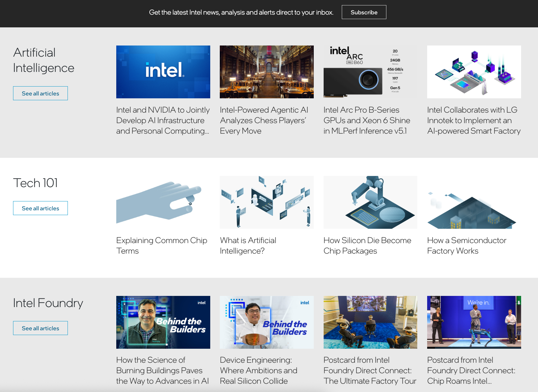Click the blue Intel logo thumbnail

click(x=163, y=72)
